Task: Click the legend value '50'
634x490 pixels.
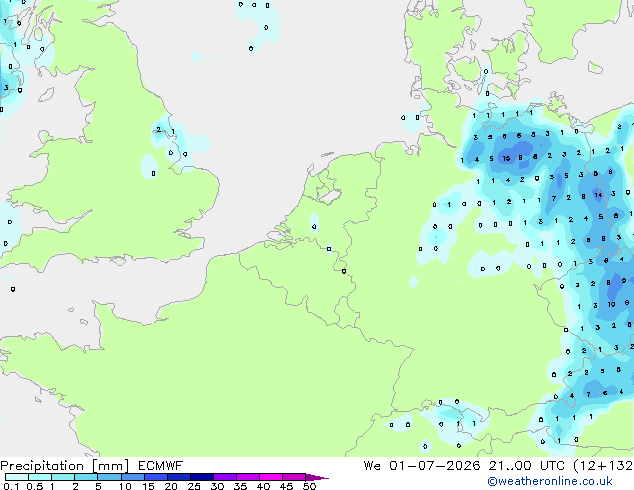Action: 310,486
